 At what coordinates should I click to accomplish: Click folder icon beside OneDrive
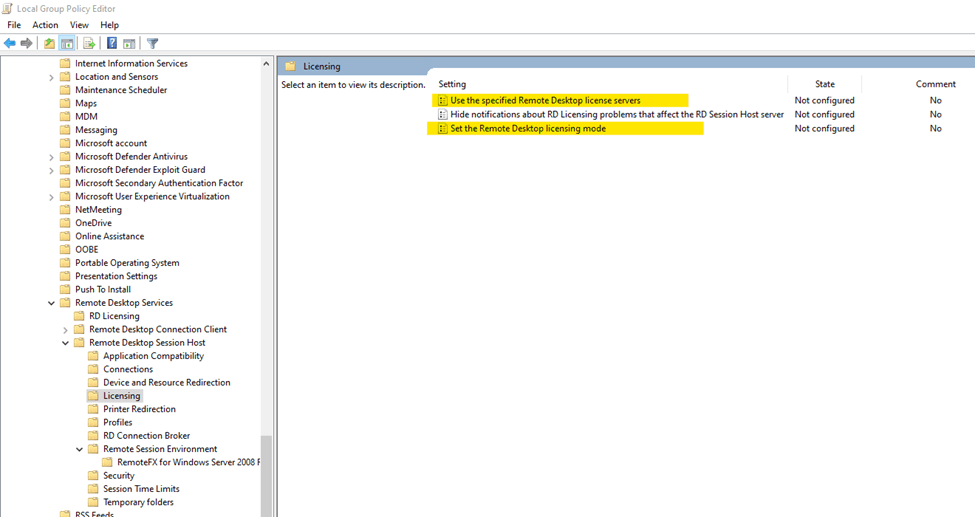point(65,223)
